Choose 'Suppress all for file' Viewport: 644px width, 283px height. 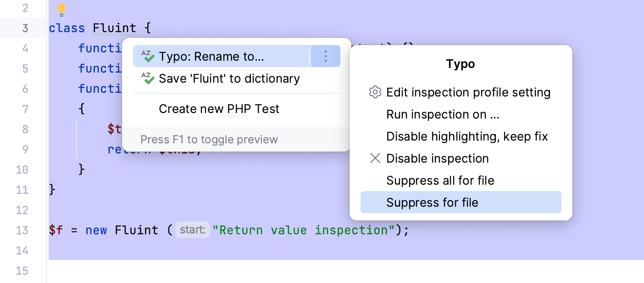click(x=440, y=180)
